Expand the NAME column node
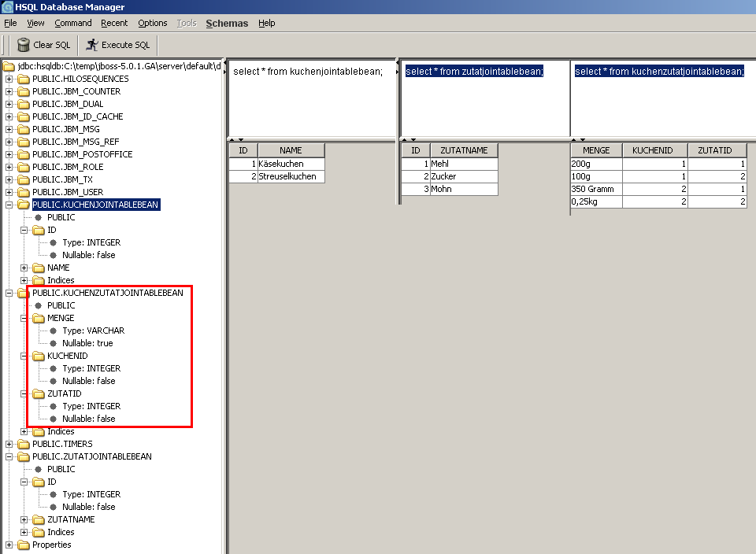The height and width of the screenshot is (554, 756). pos(24,268)
